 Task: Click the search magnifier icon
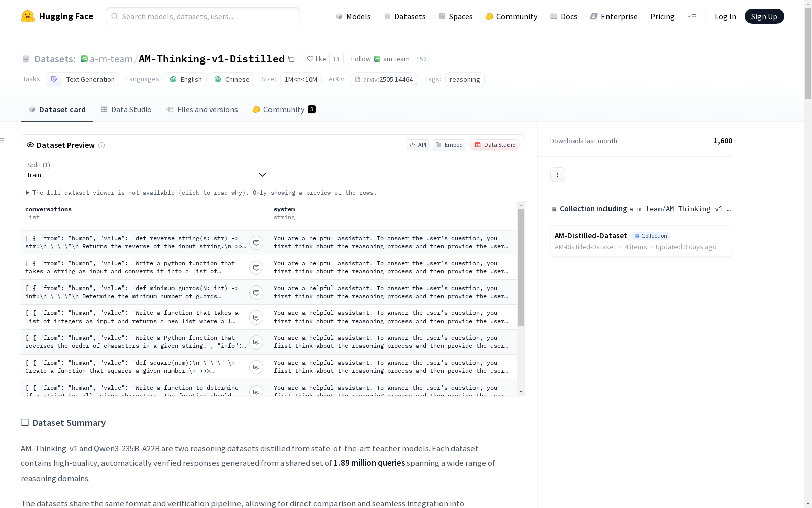pyautogui.click(x=115, y=16)
